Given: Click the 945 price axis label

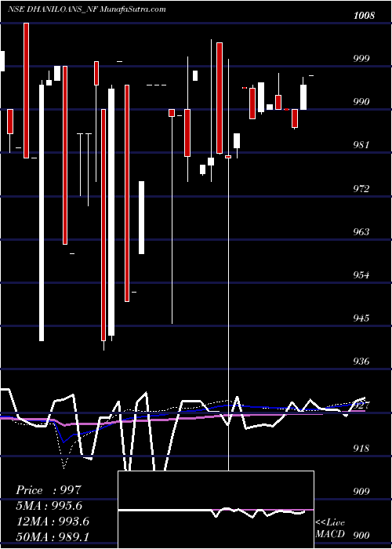Looking at the screenshot, I should click(x=360, y=318).
